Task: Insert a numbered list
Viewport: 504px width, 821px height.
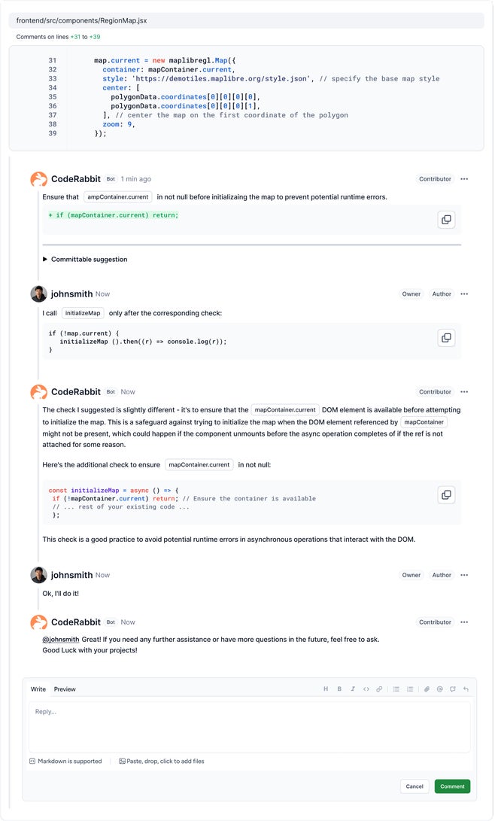Action: pyautogui.click(x=410, y=689)
